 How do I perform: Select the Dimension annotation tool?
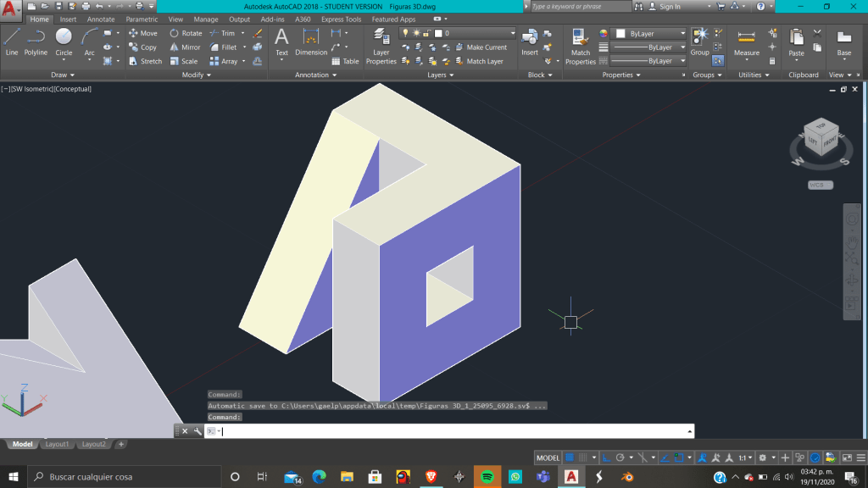coord(311,42)
